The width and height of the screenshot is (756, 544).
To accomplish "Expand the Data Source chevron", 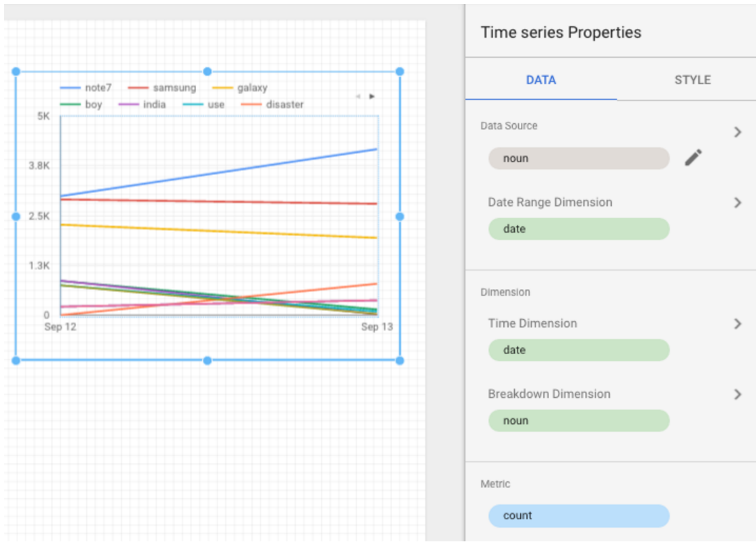I will click(x=737, y=132).
